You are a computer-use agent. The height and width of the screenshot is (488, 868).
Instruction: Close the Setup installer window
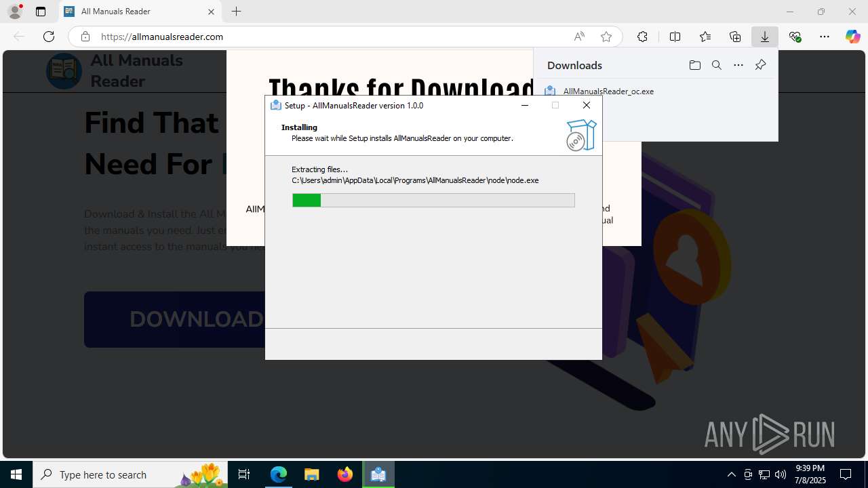587,105
